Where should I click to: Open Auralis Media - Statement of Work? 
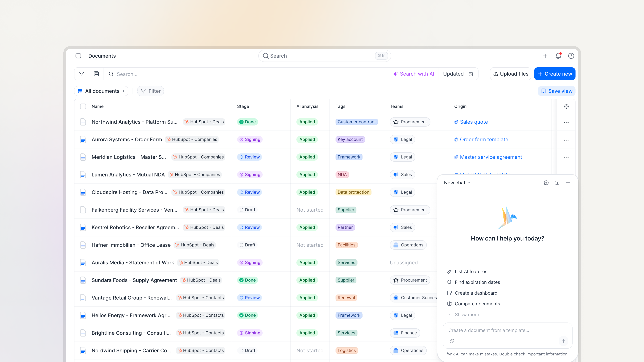pos(133,263)
